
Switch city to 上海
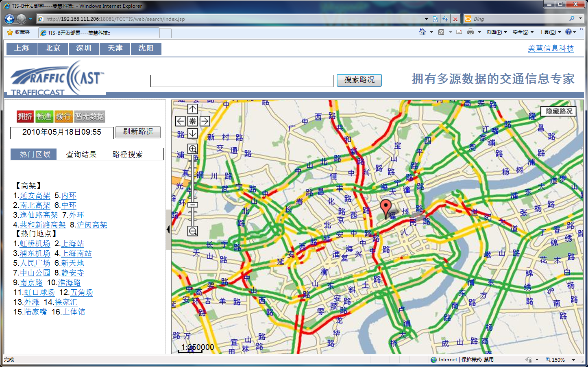22,48
